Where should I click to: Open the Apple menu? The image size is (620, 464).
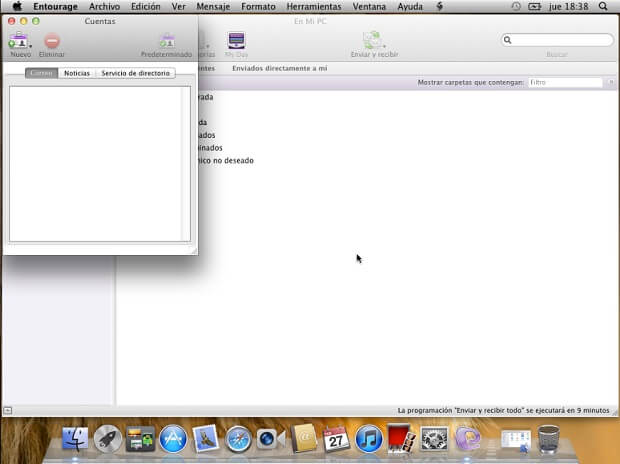click(x=17, y=6)
